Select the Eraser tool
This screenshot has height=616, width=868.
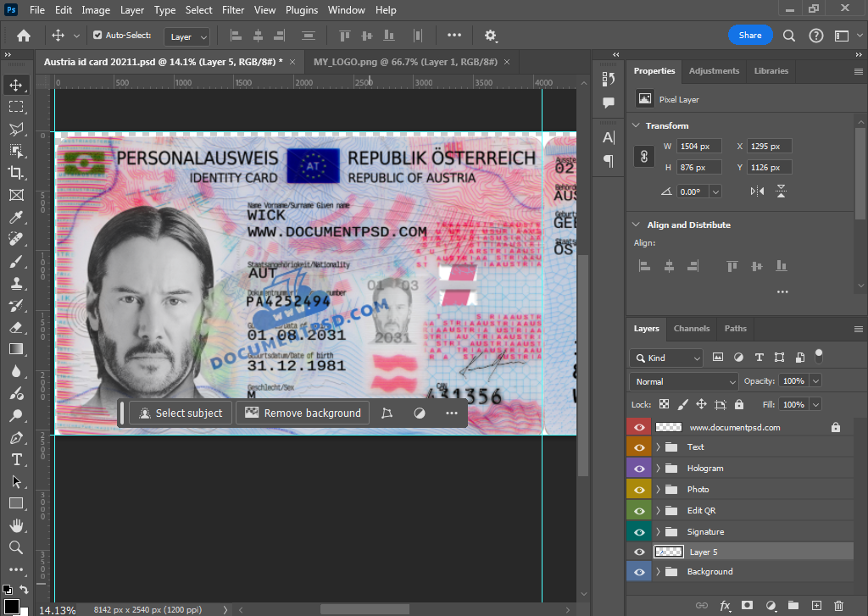pos(16,327)
